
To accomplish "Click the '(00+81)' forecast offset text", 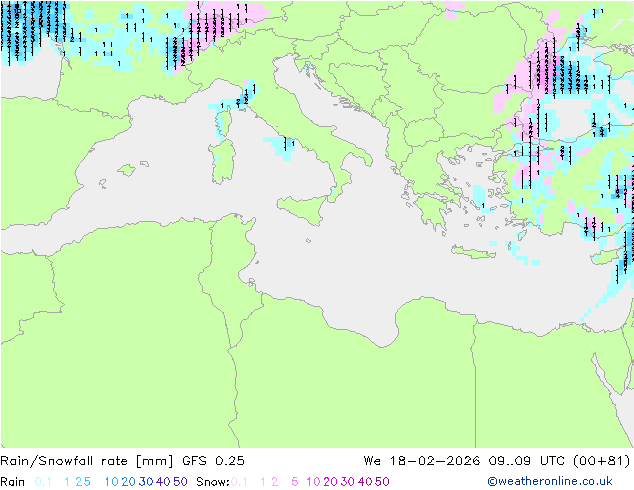I will [x=602, y=461].
